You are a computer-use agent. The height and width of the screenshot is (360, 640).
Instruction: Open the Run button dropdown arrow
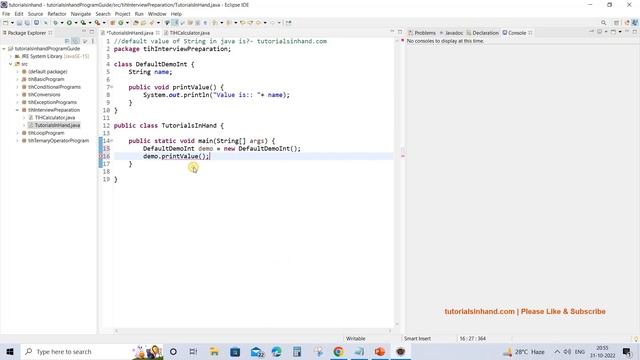tap(76, 23)
